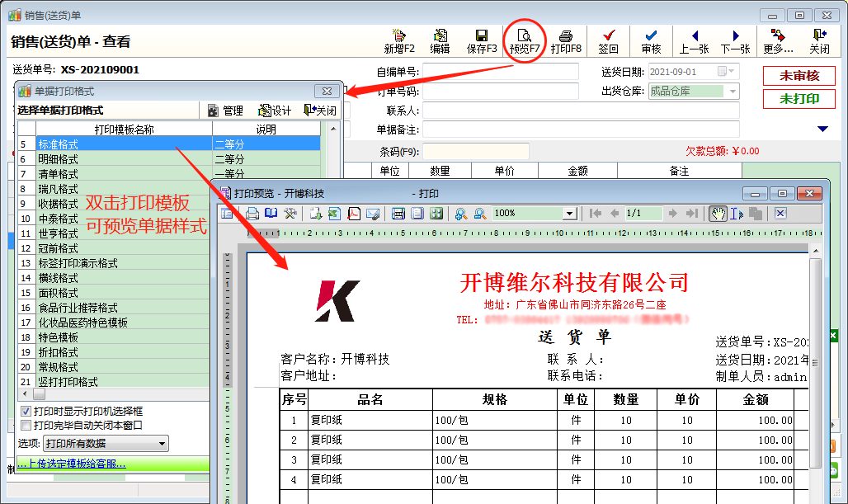
Task: Click 设计 design in print format dialog
Action: click(x=275, y=111)
